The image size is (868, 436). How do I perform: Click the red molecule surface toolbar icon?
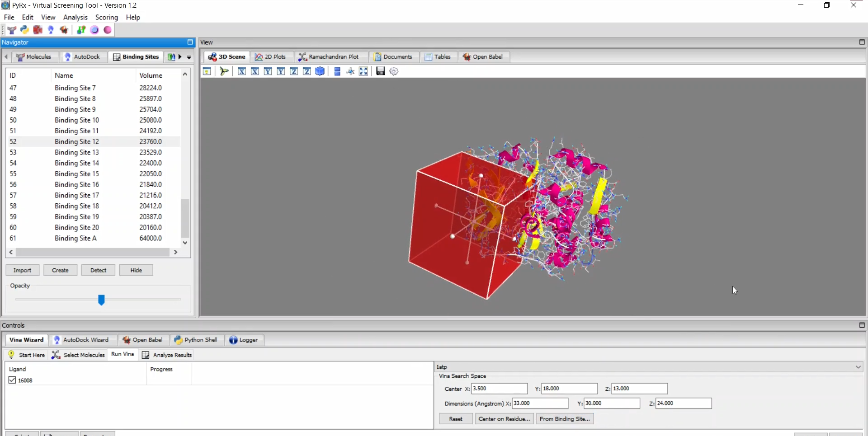point(38,30)
